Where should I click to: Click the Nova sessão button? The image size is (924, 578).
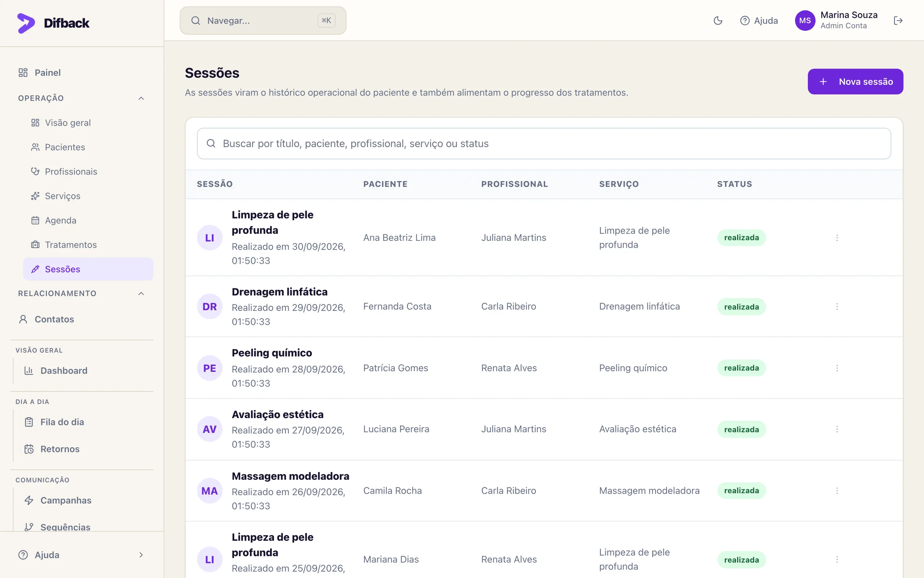coord(855,82)
